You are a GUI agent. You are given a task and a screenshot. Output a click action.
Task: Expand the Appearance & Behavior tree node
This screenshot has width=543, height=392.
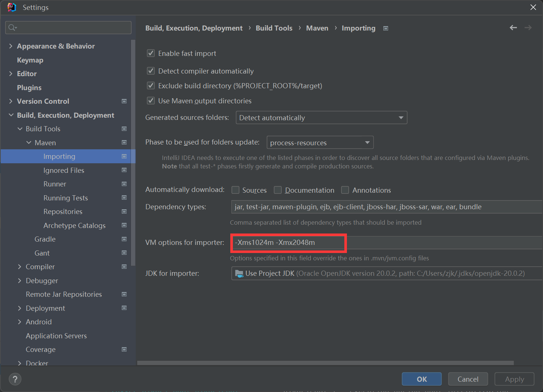pyautogui.click(x=11, y=46)
